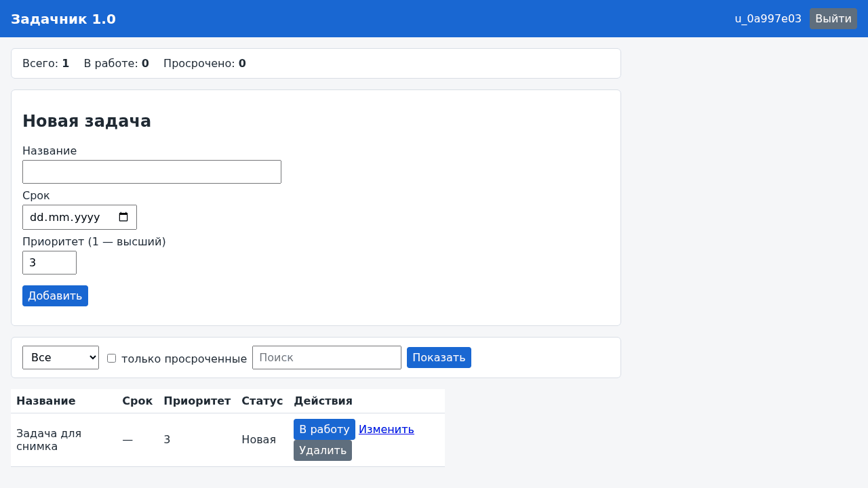This screenshot has width=868, height=488.
Task: Click the 'Всего: 1' counter
Action: click(x=45, y=64)
